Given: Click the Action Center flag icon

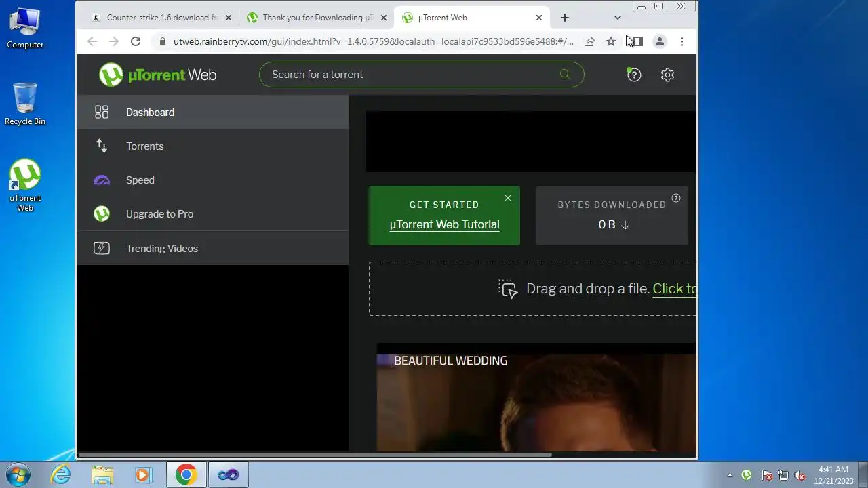Looking at the screenshot, I should pyautogui.click(x=767, y=475).
